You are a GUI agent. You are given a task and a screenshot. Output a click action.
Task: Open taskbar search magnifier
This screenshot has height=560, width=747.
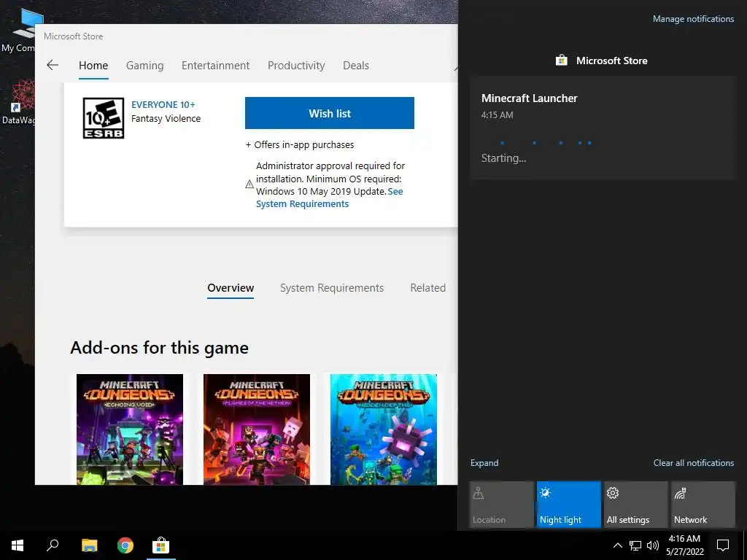tap(53, 545)
